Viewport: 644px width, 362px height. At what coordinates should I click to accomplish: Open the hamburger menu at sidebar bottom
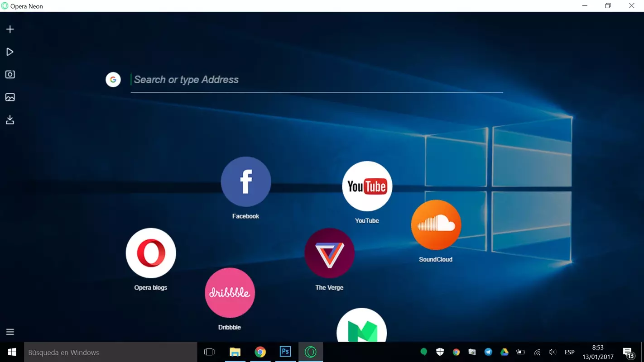pos(10,332)
